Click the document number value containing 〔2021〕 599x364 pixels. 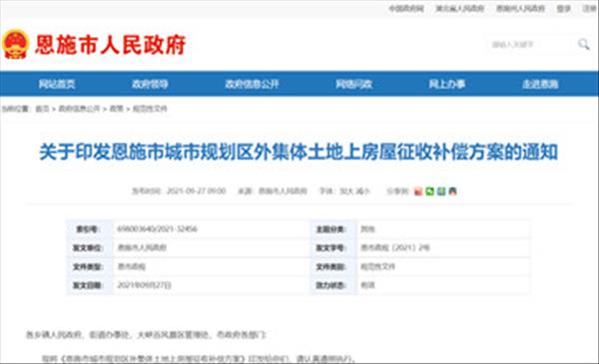(x=395, y=247)
